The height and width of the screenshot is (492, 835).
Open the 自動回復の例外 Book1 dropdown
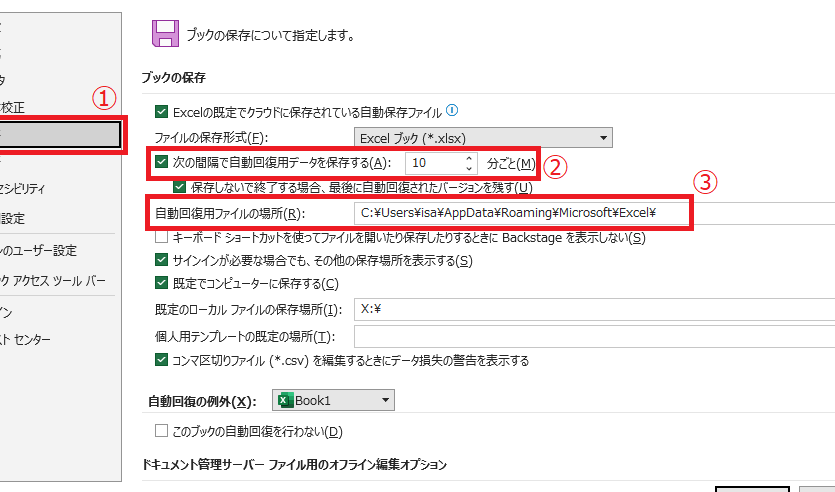pyautogui.click(x=333, y=400)
